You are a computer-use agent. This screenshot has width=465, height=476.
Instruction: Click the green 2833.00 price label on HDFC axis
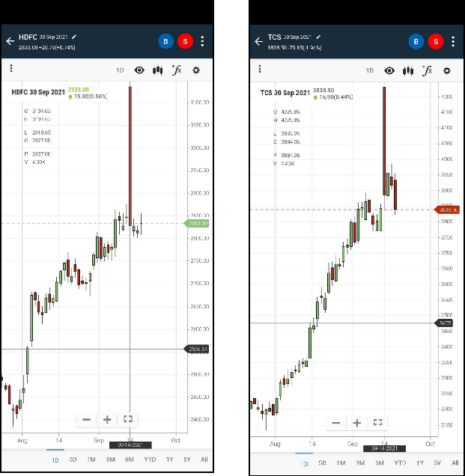pyautogui.click(x=195, y=223)
